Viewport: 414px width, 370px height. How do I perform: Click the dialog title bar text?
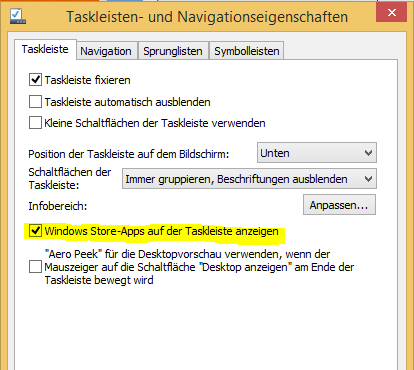(x=207, y=17)
